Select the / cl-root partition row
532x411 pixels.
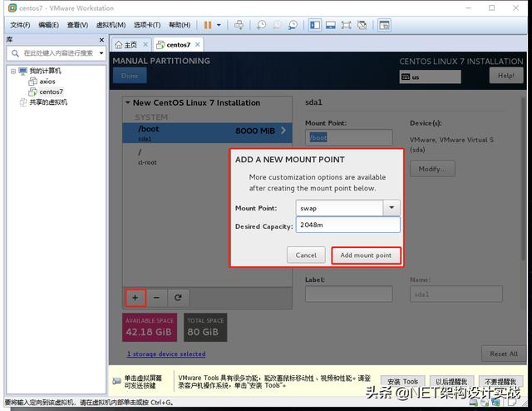[207, 157]
